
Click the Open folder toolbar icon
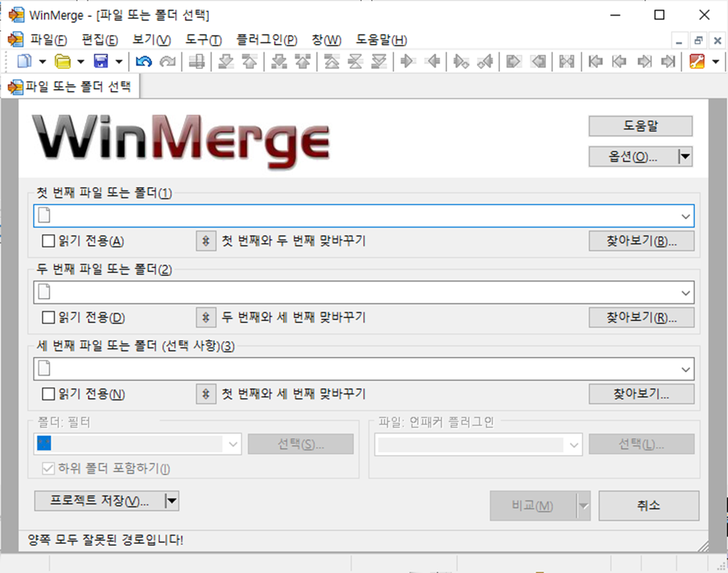63,62
